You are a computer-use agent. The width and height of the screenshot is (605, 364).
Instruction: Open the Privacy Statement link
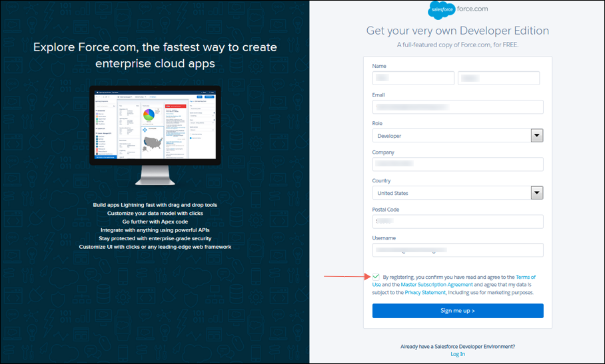pyautogui.click(x=425, y=292)
